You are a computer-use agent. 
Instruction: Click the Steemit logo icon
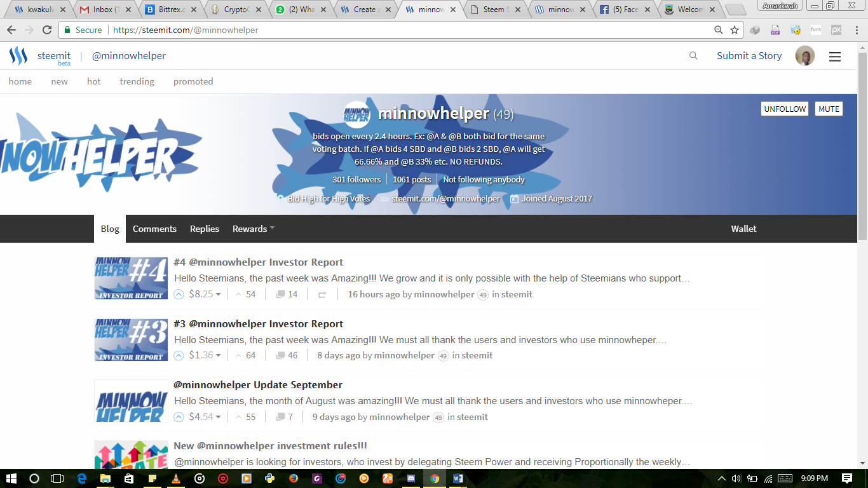(18, 56)
